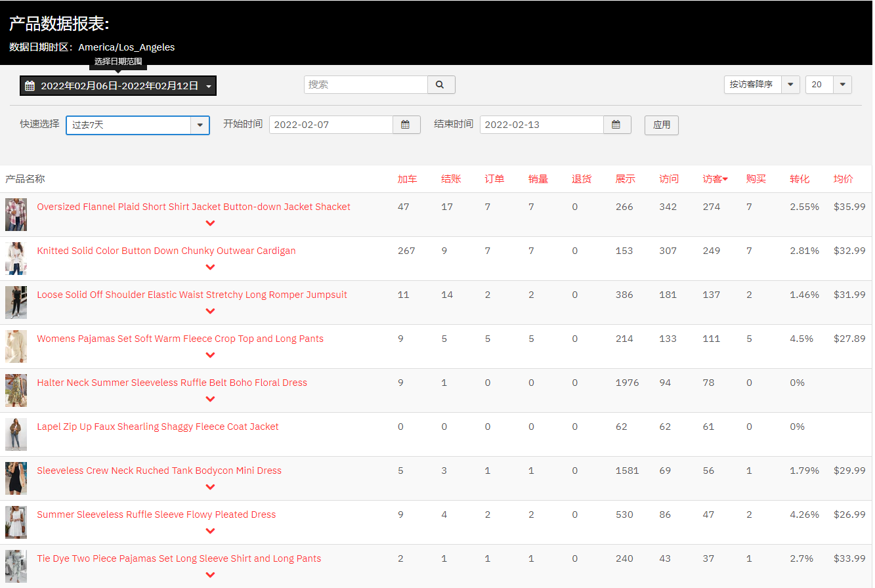This screenshot has width=875, height=588.
Task: Open Womens Pajamas Set Soft Warm Fleece link
Action: pyautogui.click(x=180, y=339)
